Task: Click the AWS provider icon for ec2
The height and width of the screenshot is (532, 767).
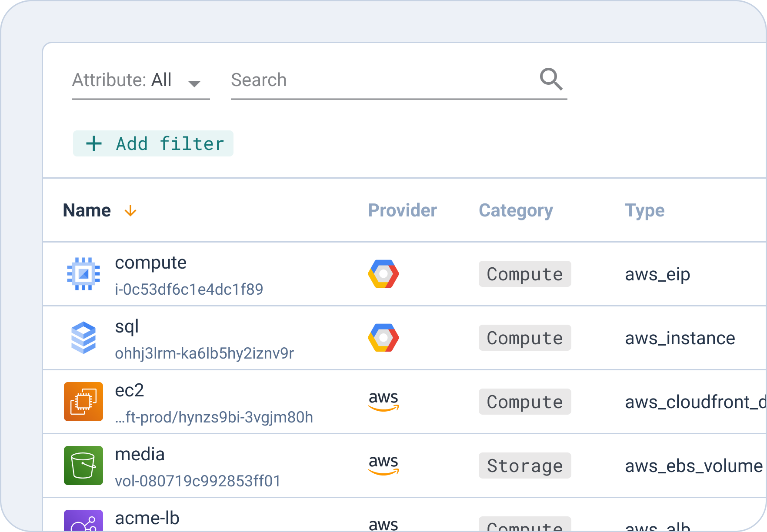Action: click(383, 402)
